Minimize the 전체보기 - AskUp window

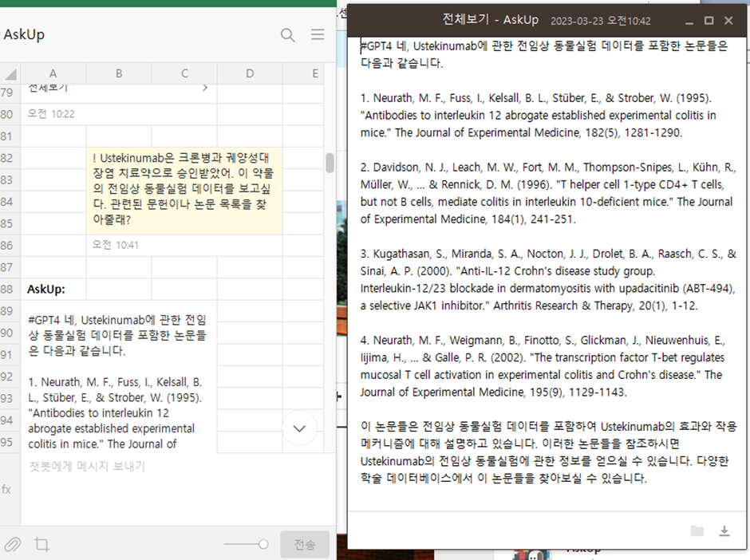coord(689,21)
